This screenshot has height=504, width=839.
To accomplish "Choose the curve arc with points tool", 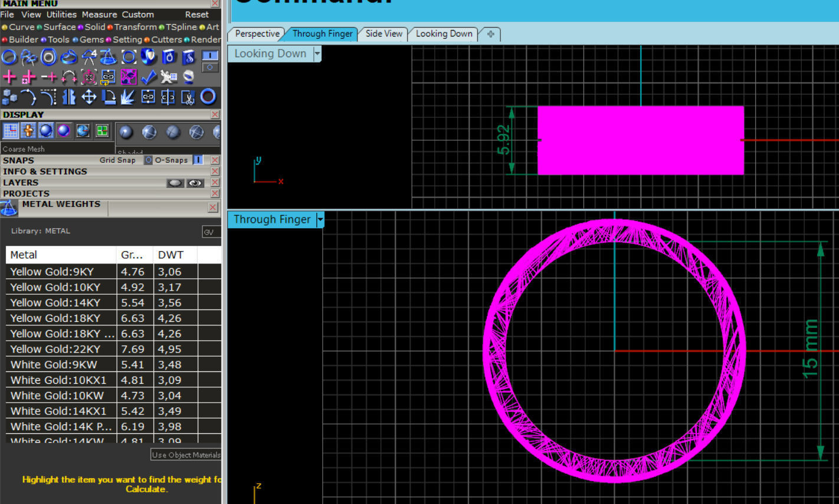I will click(x=29, y=97).
